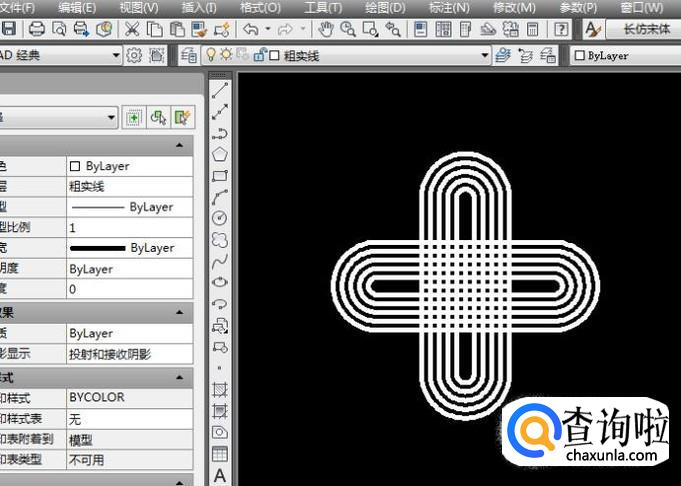Image resolution: width=681 pixels, height=486 pixels.
Task: Select the Spline curve tool
Action: (220, 261)
